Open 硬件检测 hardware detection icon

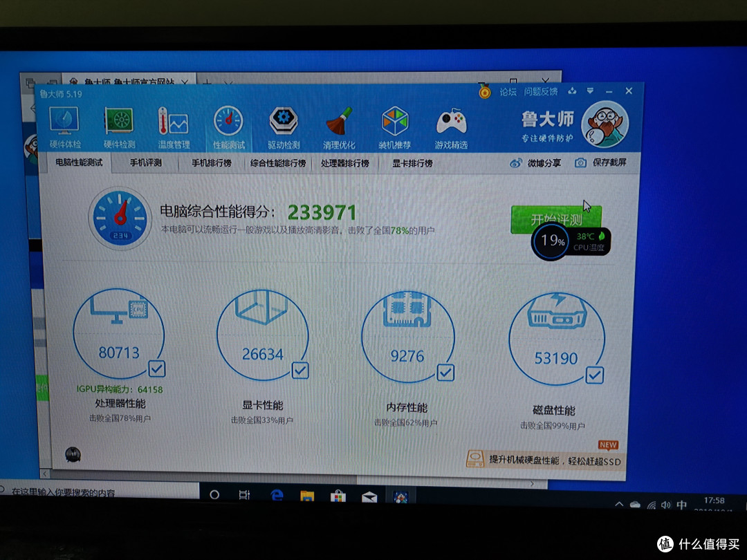[x=119, y=127]
